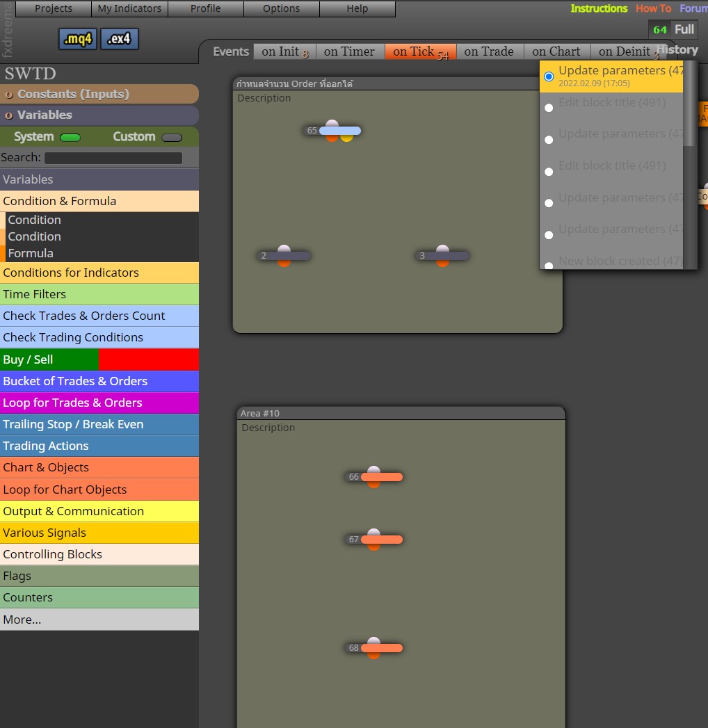Expand Output & Communication category
The height and width of the screenshot is (728, 708).
tap(99, 511)
